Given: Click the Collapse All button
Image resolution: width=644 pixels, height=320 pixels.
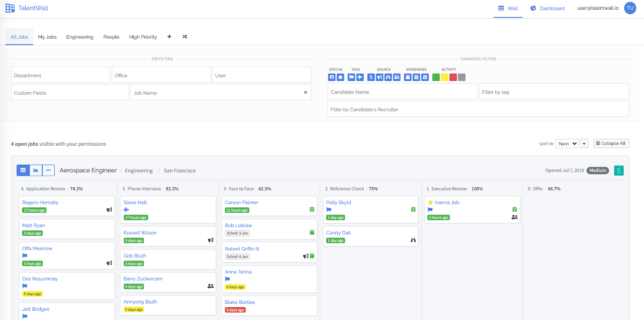Looking at the screenshot, I should 611,143.
